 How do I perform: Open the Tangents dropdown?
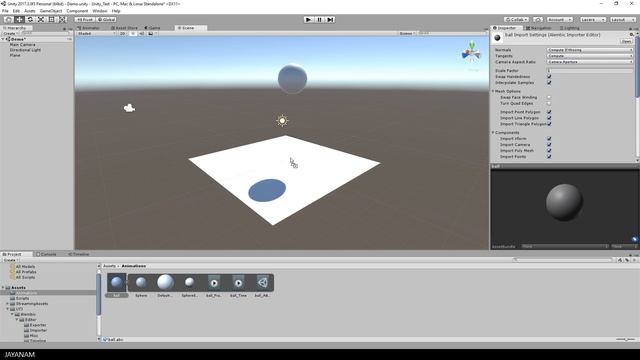(590, 56)
